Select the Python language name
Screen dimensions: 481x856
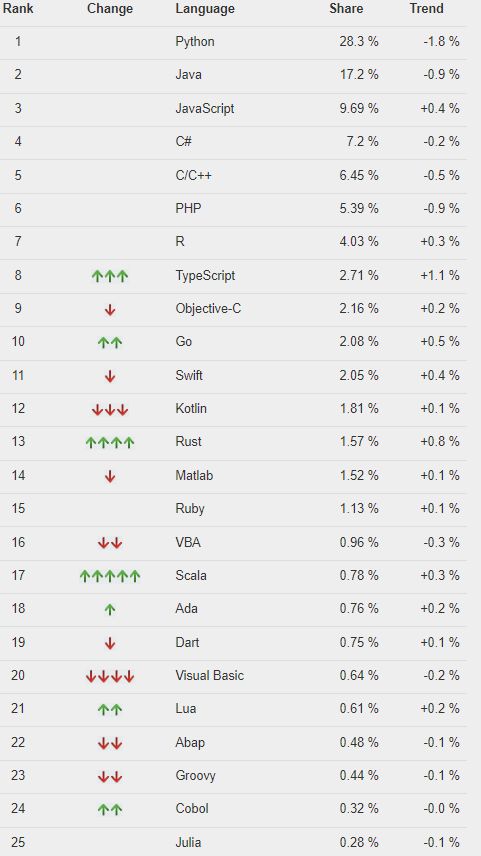[x=195, y=42]
